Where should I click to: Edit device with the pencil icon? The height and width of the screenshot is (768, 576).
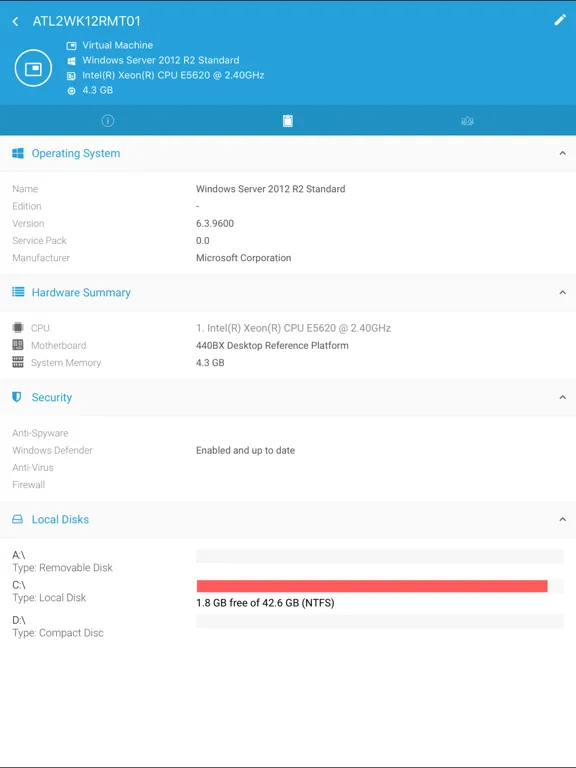click(x=560, y=20)
